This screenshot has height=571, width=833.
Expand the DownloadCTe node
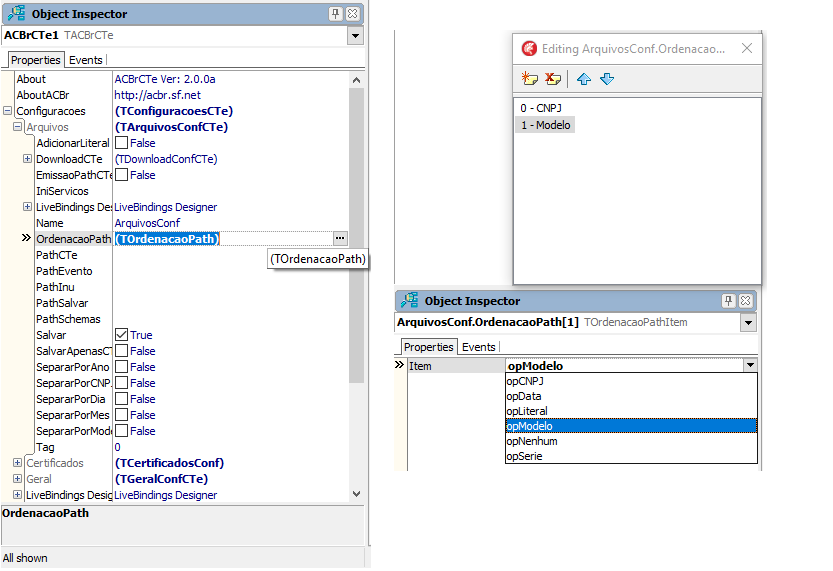click(28, 158)
